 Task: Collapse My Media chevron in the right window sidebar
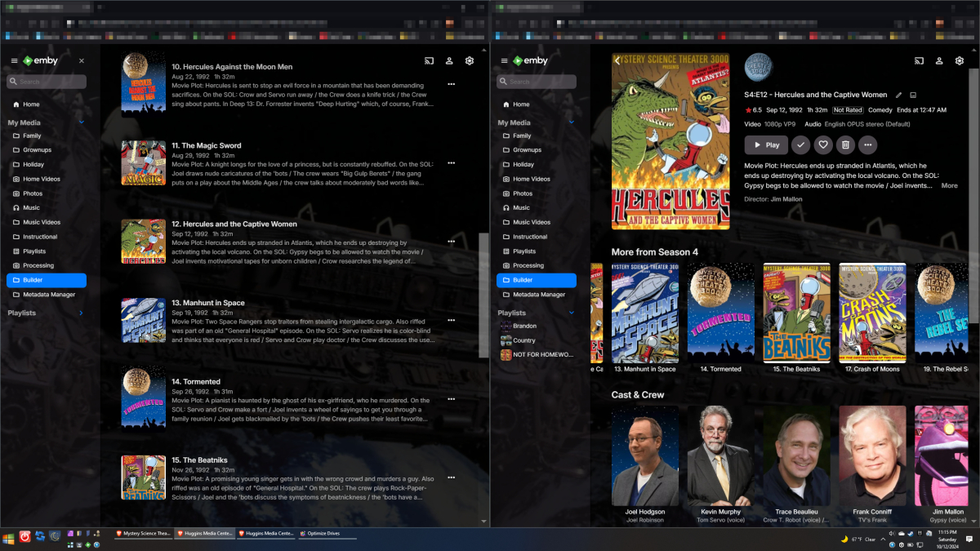(571, 122)
